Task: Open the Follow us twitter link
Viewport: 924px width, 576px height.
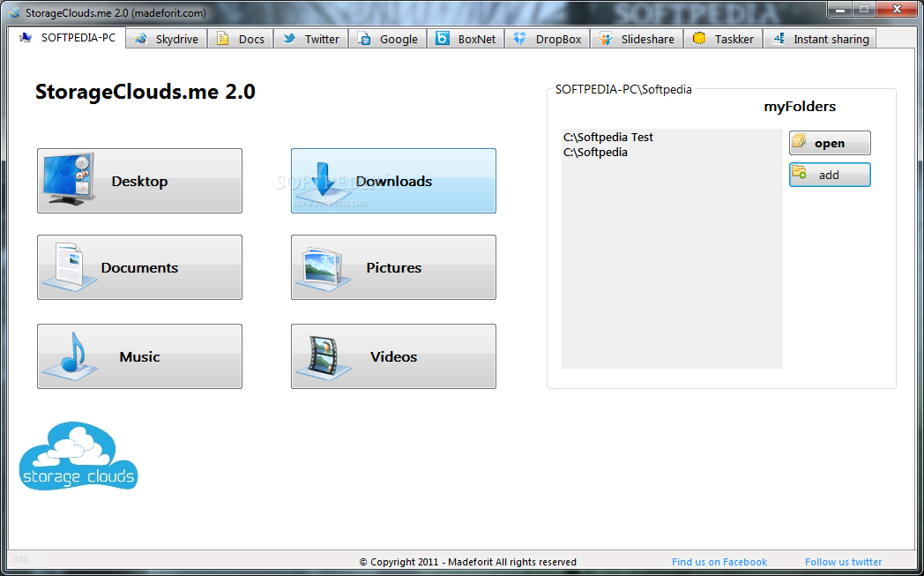Action: [843, 562]
